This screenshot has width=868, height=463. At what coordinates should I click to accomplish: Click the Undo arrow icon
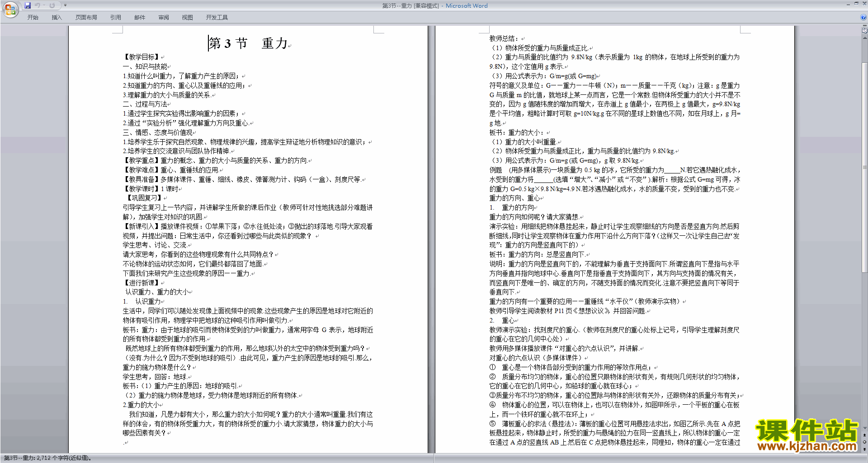point(38,5)
